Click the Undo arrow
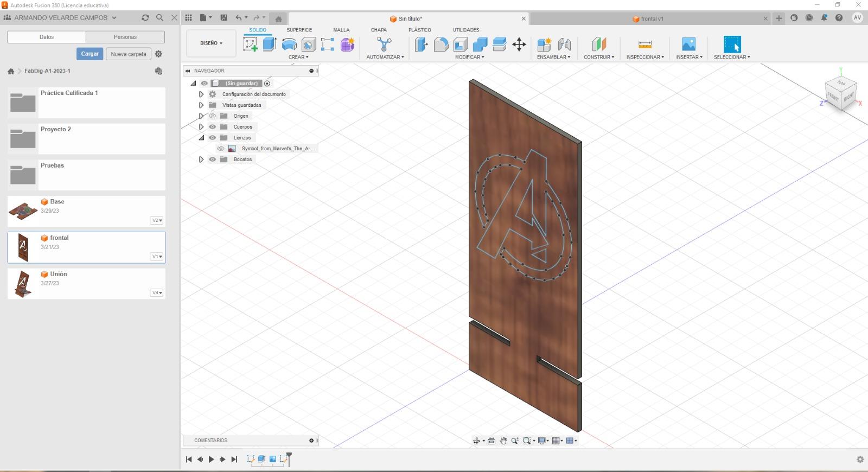 coord(239,18)
